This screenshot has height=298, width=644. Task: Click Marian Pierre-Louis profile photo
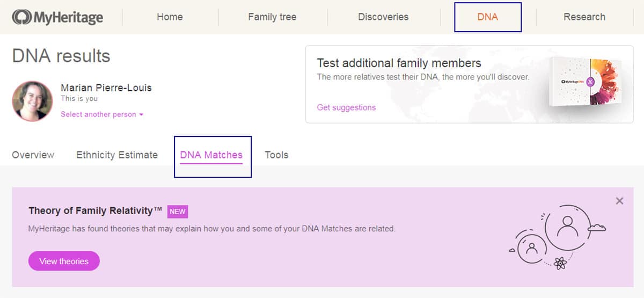[32, 101]
